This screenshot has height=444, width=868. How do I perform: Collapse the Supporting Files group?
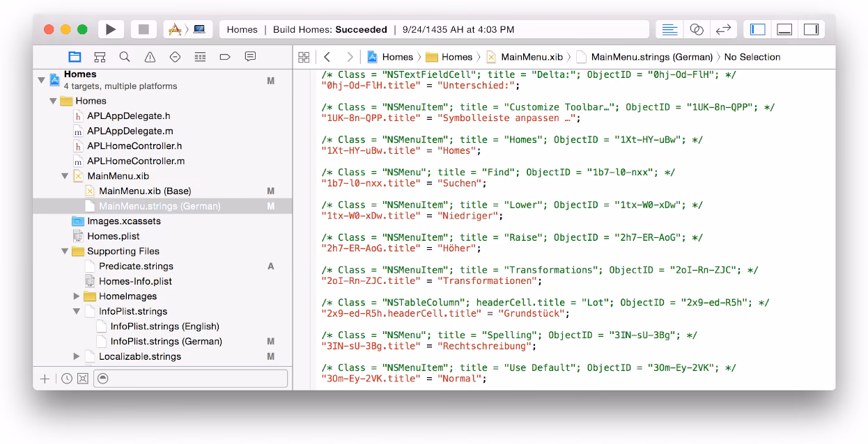[x=65, y=251]
